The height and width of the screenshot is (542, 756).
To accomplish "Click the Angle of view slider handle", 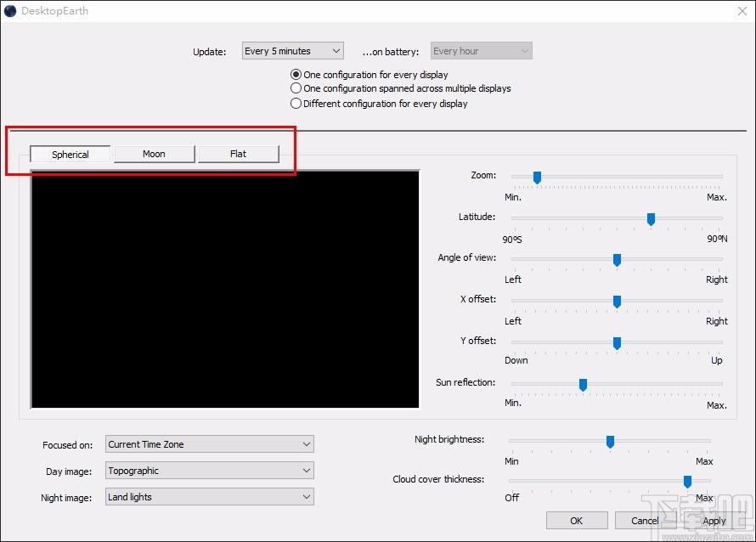I will click(x=617, y=260).
